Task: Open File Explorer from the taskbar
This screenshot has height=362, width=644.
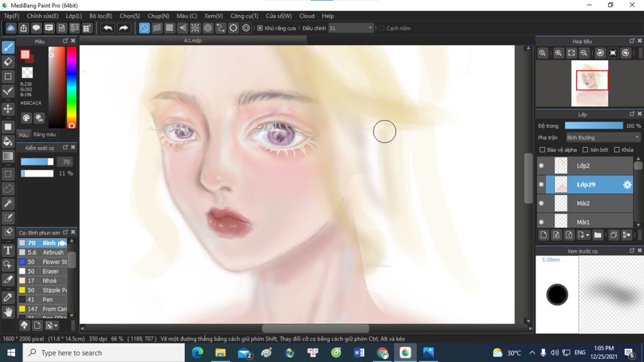Action: pyautogui.click(x=221, y=353)
